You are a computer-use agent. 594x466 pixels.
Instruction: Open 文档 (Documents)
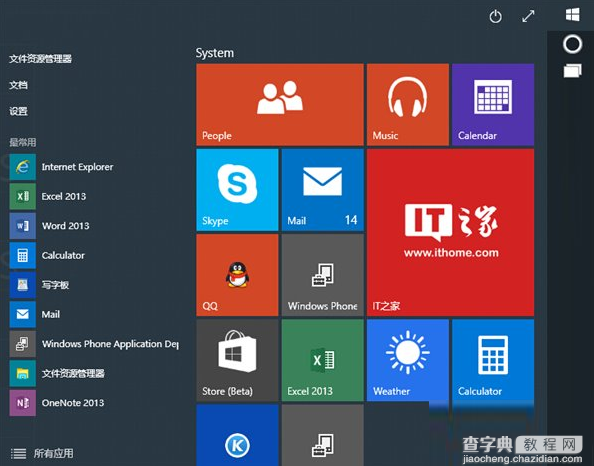[19, 85]
